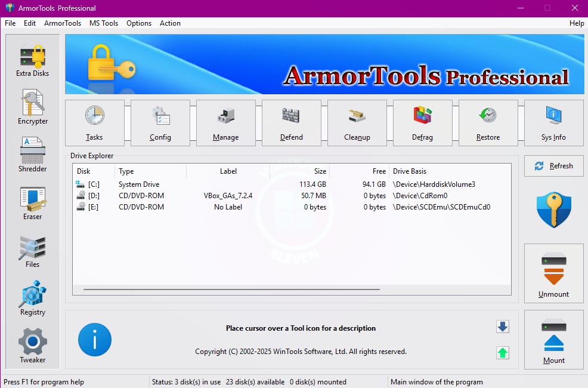Screen dimensions: 588x388
Task: Open the Registry tool
Action: (33, 298)
